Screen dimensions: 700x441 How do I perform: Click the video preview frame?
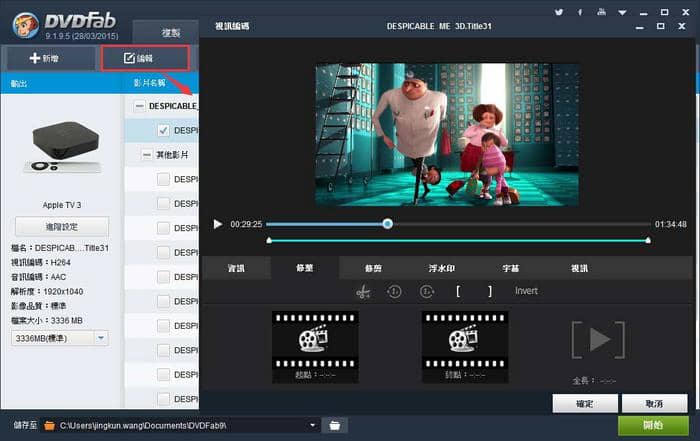tap(447, 135)
